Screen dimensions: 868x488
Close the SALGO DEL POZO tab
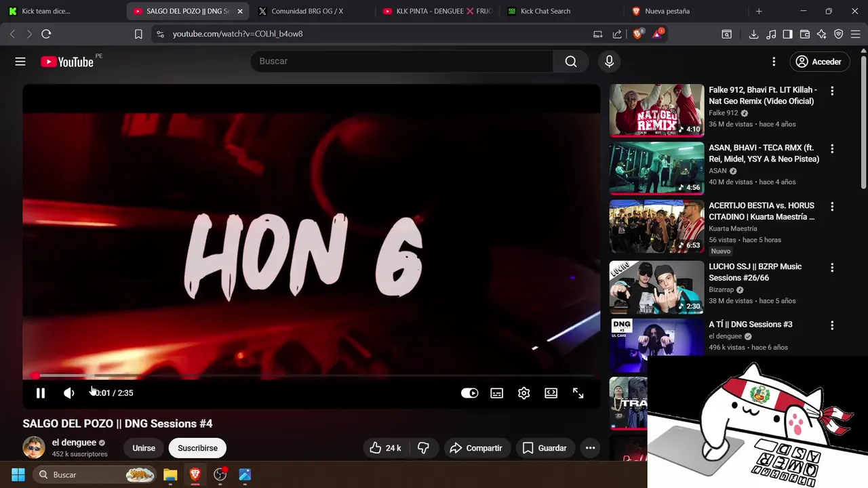tap(239, 11)
